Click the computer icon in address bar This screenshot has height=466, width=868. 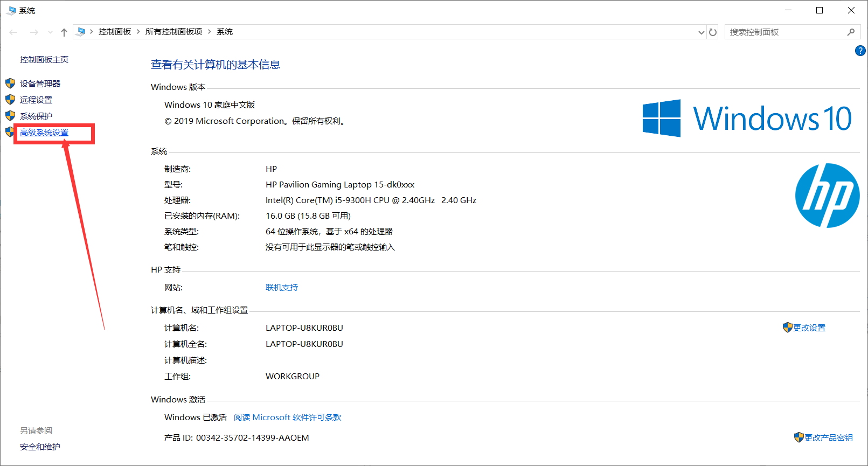click(x=81, y=32)
